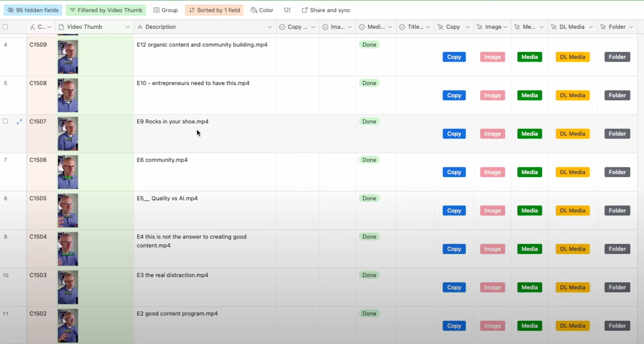Click the row height icon in toolbar
The width and height of the screenshot is (644, 344).
pos(287,10)
